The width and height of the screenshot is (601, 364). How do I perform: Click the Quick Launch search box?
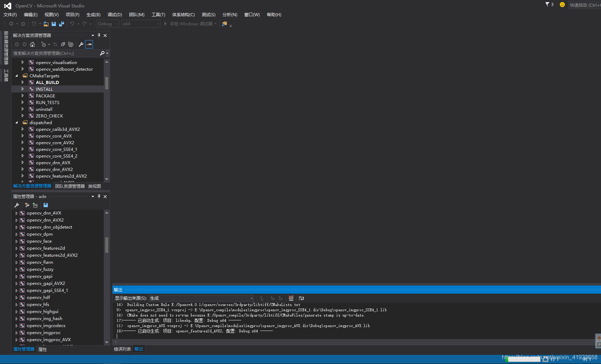coord(585,5)
